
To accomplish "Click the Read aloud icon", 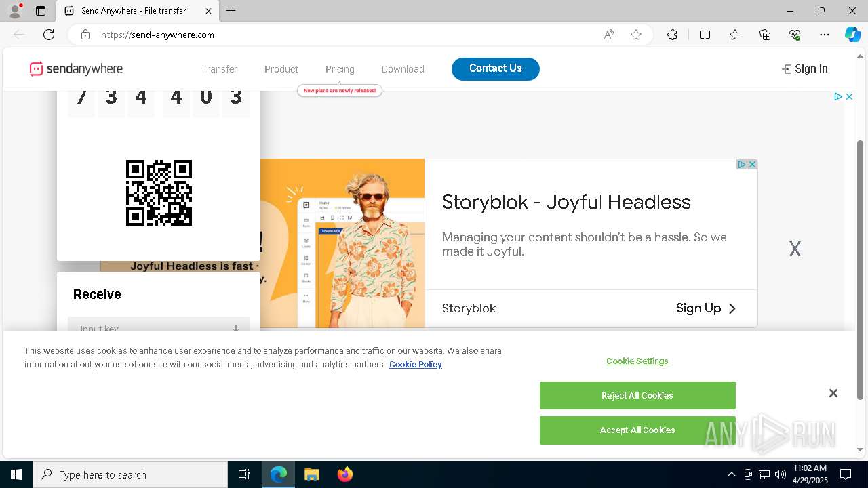I will click(609, 35).
